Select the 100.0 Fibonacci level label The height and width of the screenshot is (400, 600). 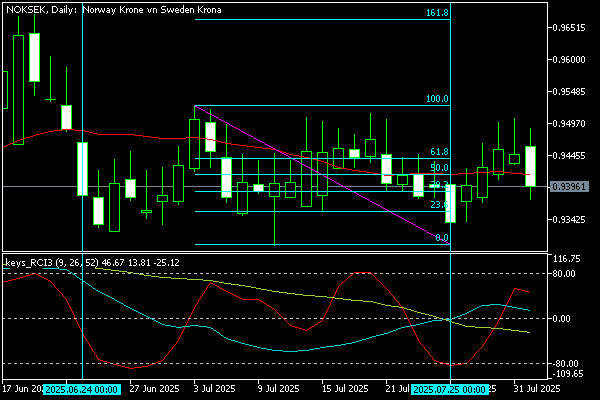pyautogui.click(x=437, y=99)
